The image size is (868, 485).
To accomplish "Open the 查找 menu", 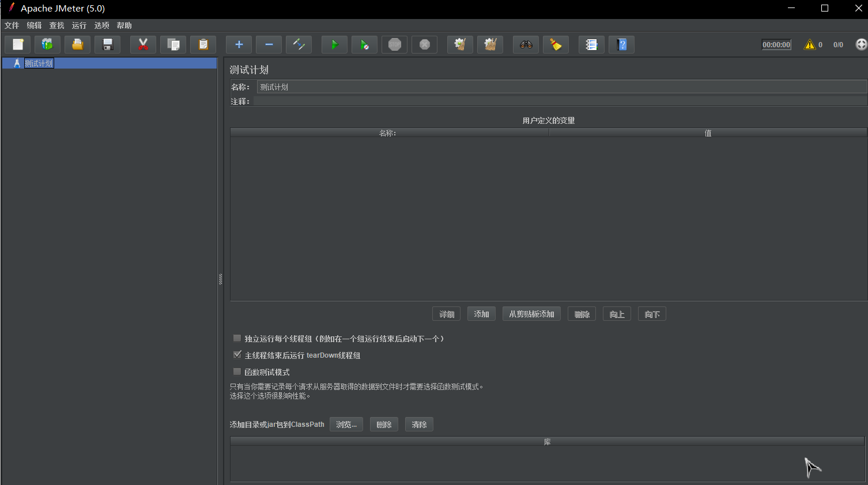I will (x=57, y=25).
